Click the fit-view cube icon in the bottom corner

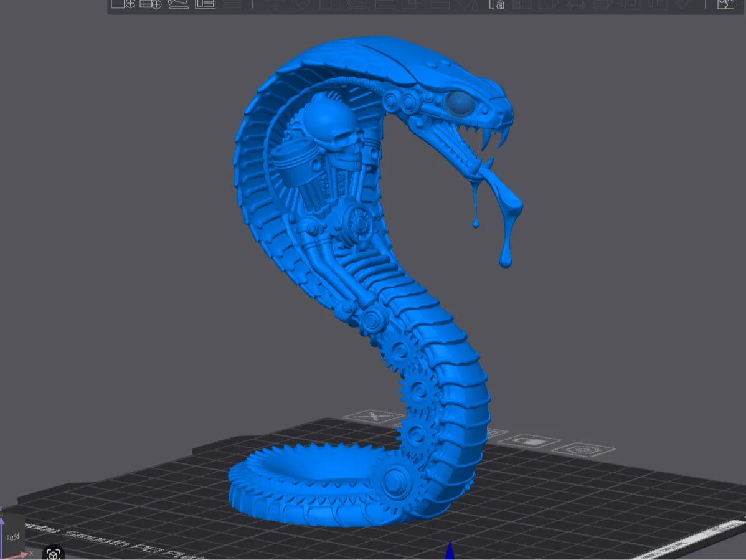pyautogui.click(x=53, y=554)
